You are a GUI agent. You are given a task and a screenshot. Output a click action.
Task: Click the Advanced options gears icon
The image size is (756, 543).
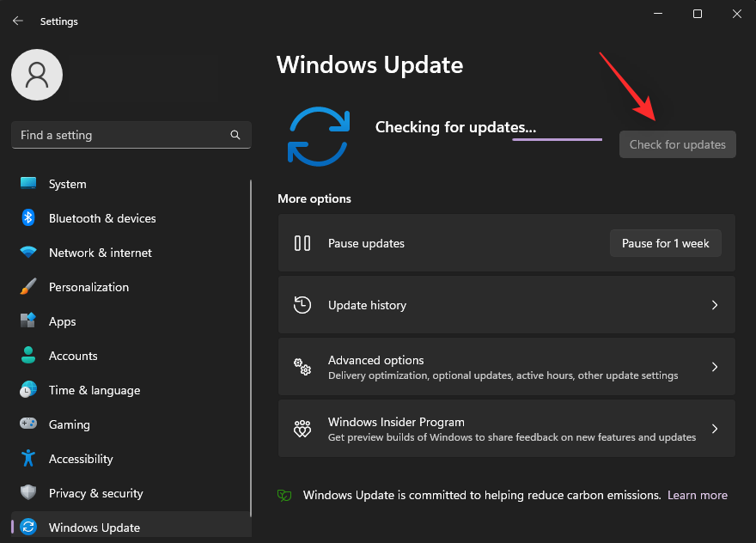pos(302,367)
